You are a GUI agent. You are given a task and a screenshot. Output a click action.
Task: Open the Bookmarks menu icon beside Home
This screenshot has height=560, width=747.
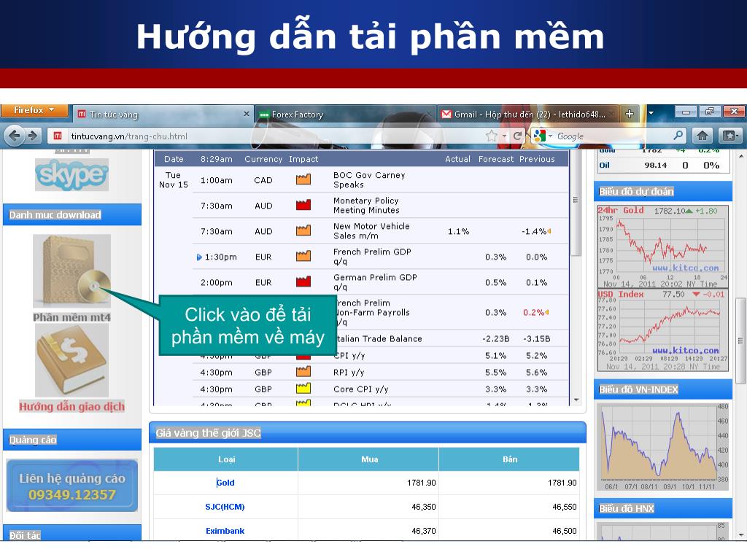(x=730, y=136)
